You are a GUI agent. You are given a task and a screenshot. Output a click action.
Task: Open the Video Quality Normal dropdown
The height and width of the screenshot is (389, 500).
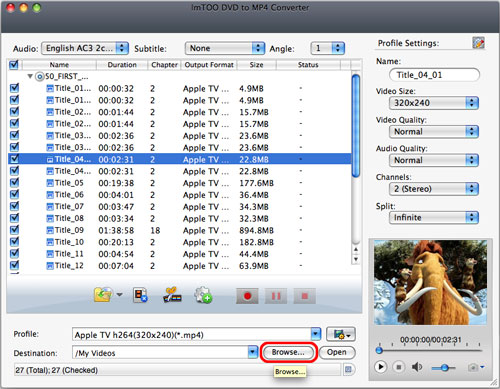click(434, 132)
